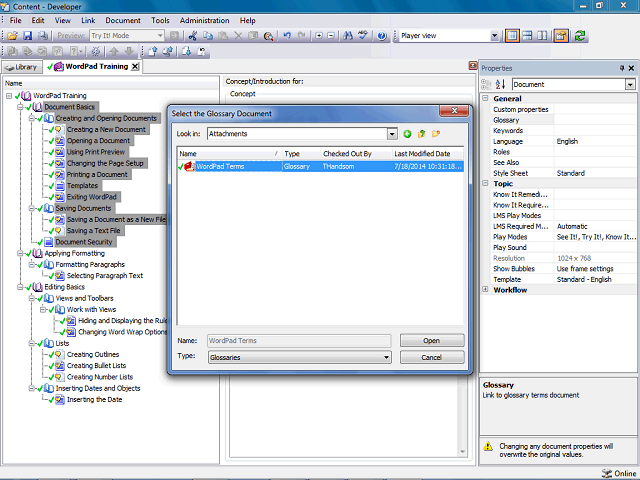Click the Check In document toolbar icon
Screen dimensions: 640x480
pos(153,51)
